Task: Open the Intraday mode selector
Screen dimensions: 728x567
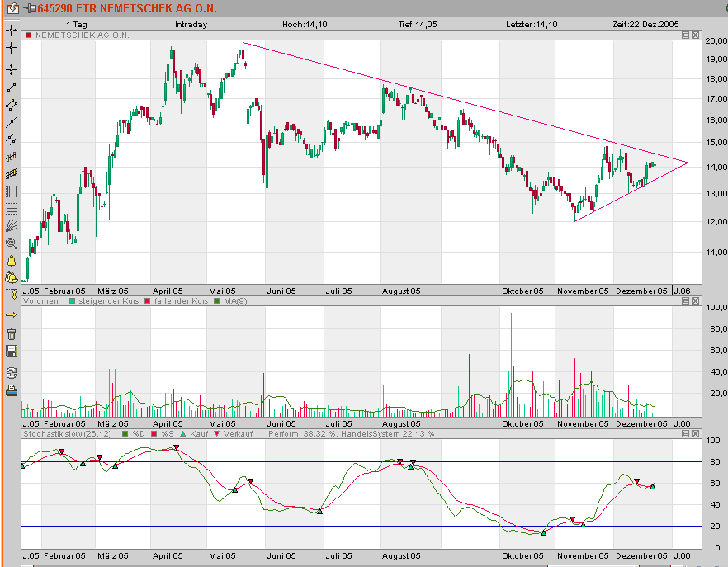Action: [x=191, y=25]
